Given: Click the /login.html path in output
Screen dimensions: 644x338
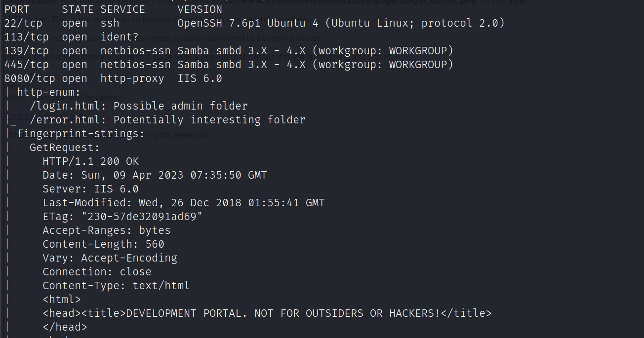Looking at the screenshot, I should point(68,106).
